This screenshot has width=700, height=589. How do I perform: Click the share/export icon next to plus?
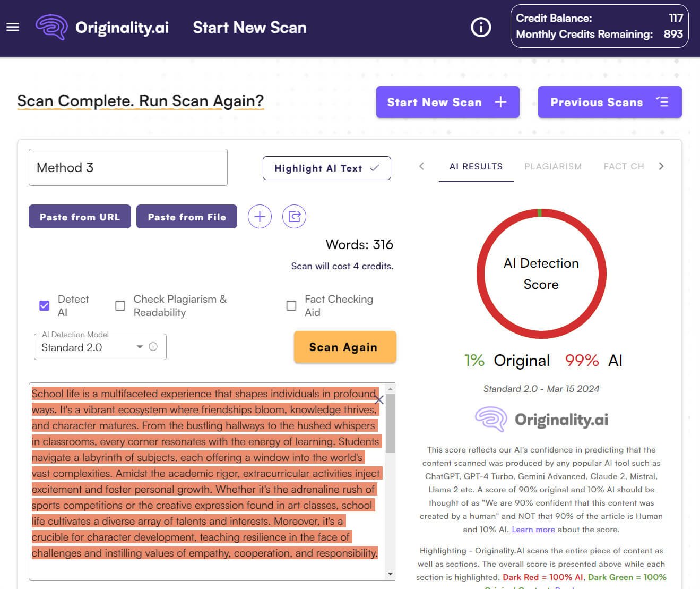(x=295, y=216)
